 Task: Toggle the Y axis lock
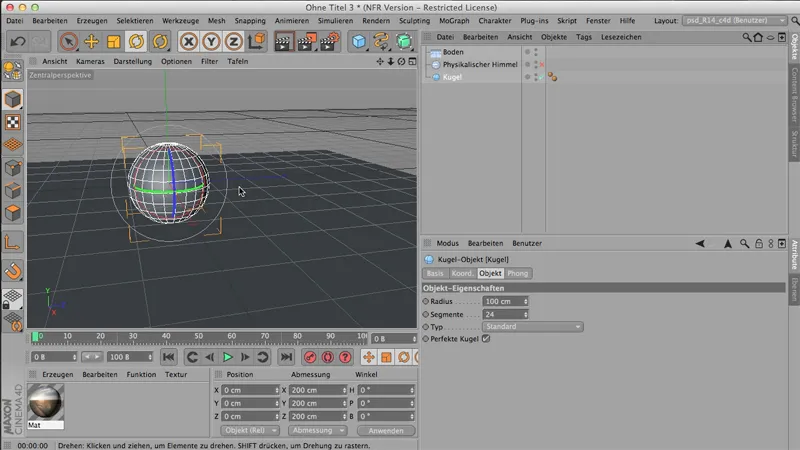pos(211,41)
